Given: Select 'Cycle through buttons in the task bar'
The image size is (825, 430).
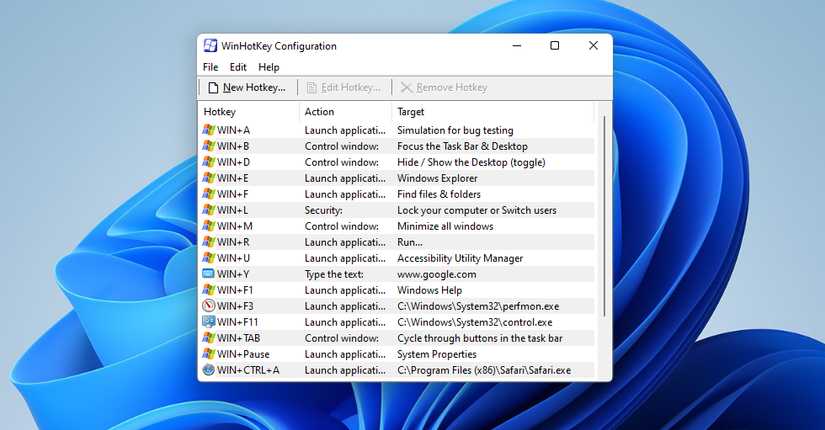Looking at the screenshot, I should click(x=480, y=338).
